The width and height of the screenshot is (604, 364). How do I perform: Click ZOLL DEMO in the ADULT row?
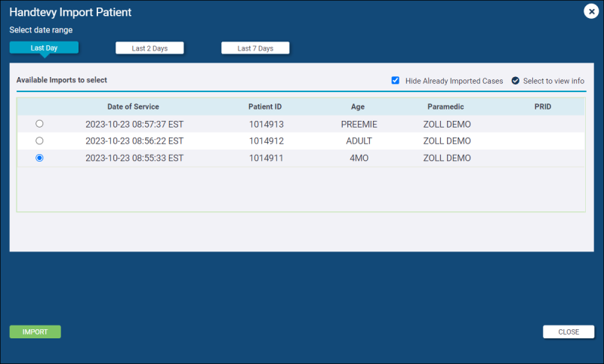(447, 141)
